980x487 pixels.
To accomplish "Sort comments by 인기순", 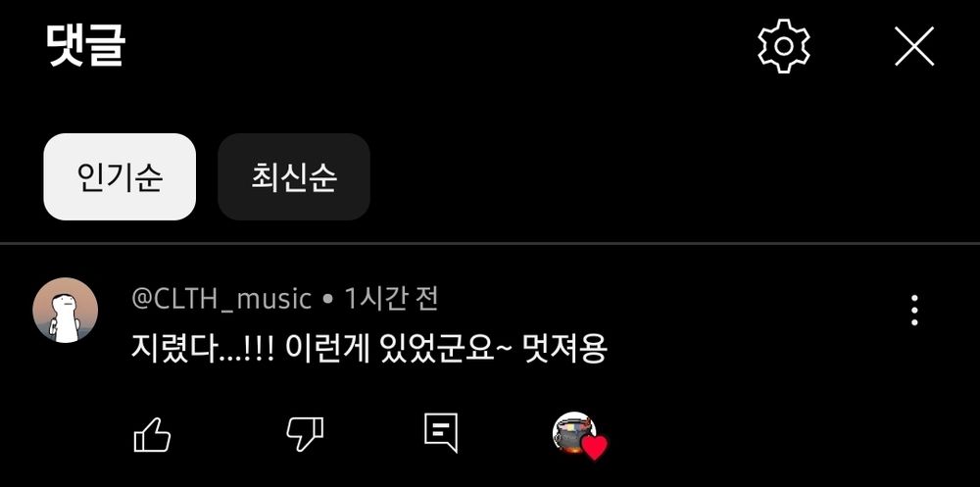I will (x=120, y=177).
